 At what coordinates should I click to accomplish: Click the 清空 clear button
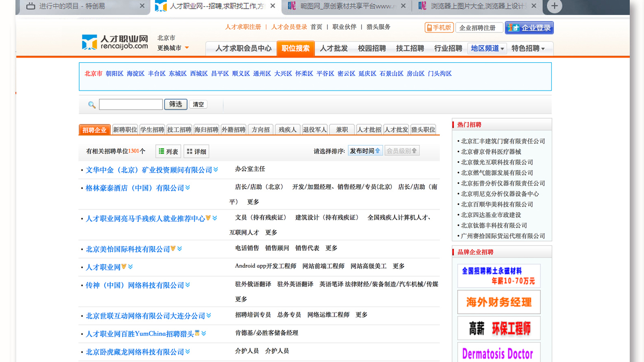pyautogui.click(x=198, y=104)
